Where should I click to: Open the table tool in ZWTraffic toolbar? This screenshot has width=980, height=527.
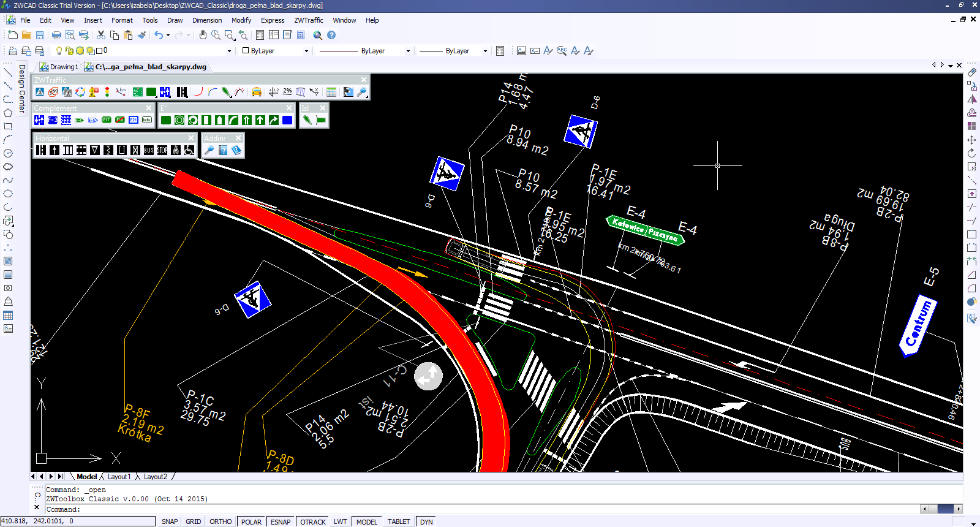tap(331, 92)
